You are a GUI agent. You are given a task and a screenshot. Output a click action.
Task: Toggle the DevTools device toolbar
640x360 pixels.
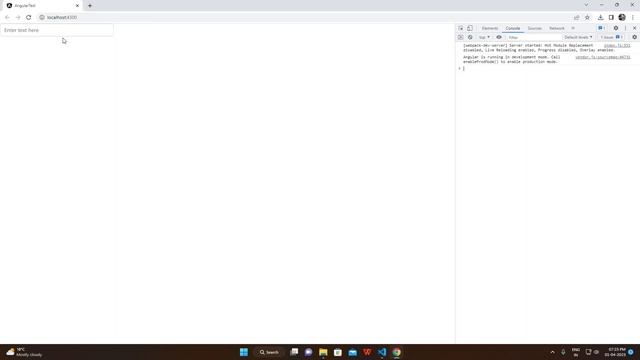point(470,28)
